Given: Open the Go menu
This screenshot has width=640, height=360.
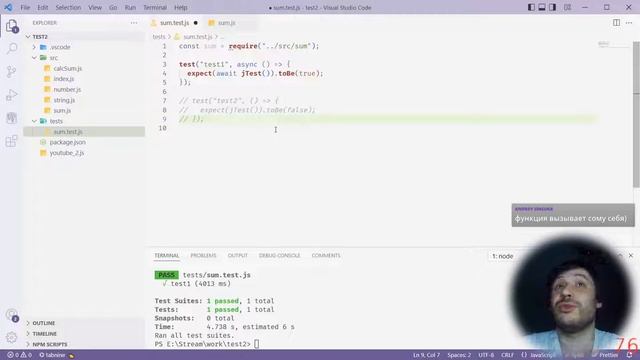Looking at the screenshot, I should [113, 7].
